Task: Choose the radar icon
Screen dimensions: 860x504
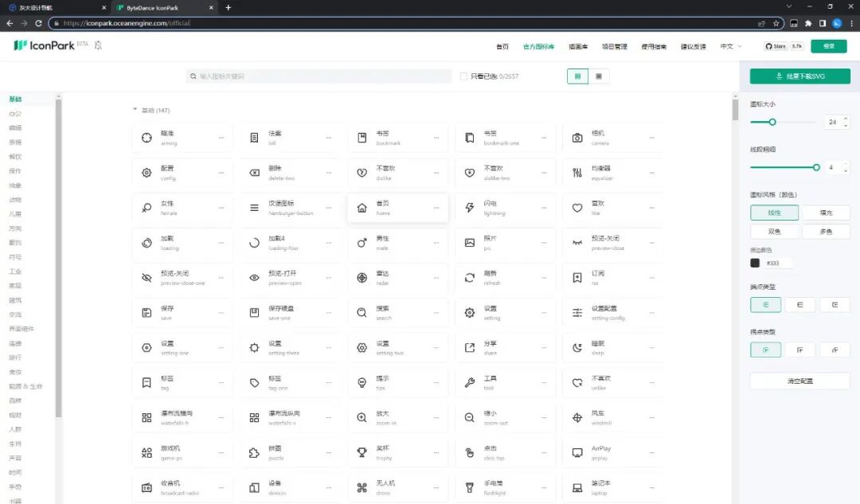Action: (362, 278)
